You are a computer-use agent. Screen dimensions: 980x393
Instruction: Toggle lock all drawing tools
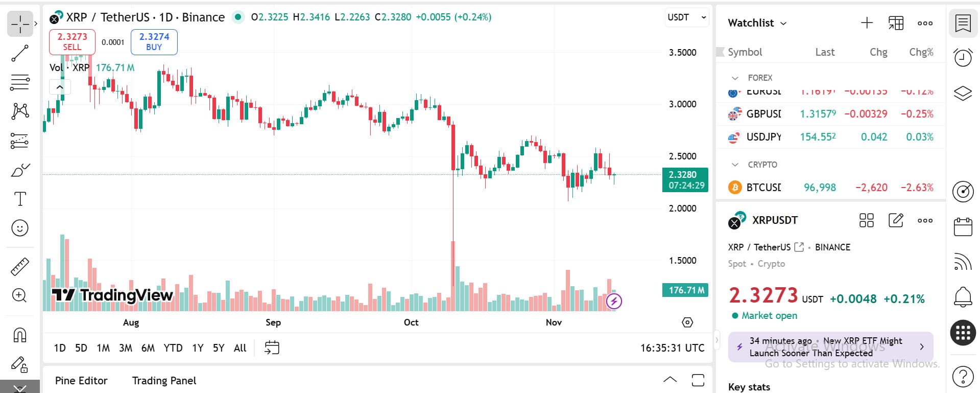pyautogui.click(x=20, y=364)
